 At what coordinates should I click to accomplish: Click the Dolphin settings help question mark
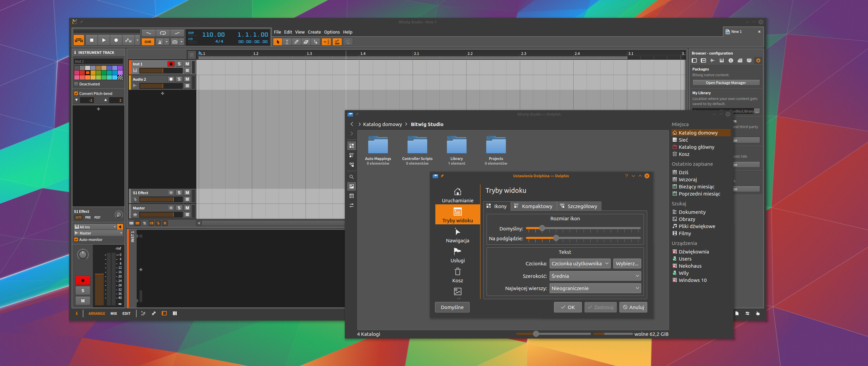[x=627, y=176]
